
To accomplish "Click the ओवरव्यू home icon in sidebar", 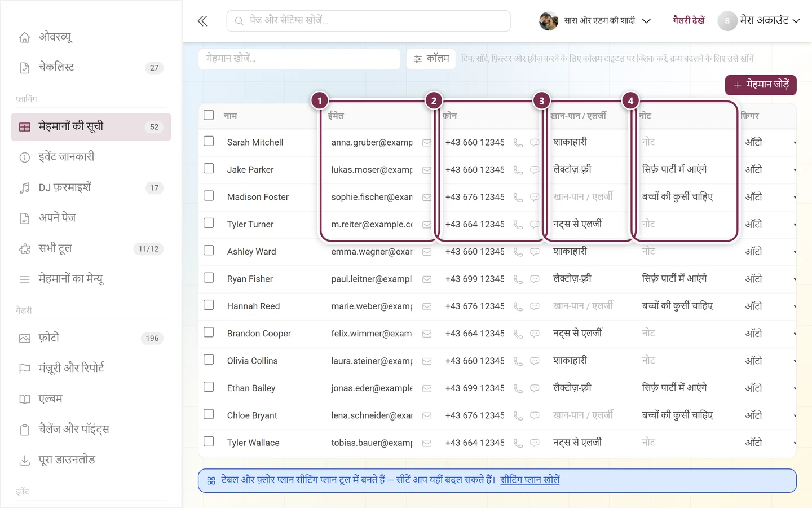I will (x=25, y=37).
